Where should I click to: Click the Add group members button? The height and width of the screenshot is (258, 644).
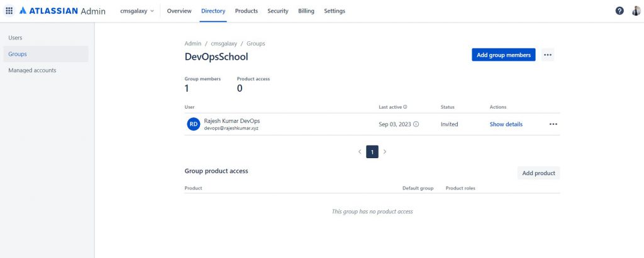(503, 55)
